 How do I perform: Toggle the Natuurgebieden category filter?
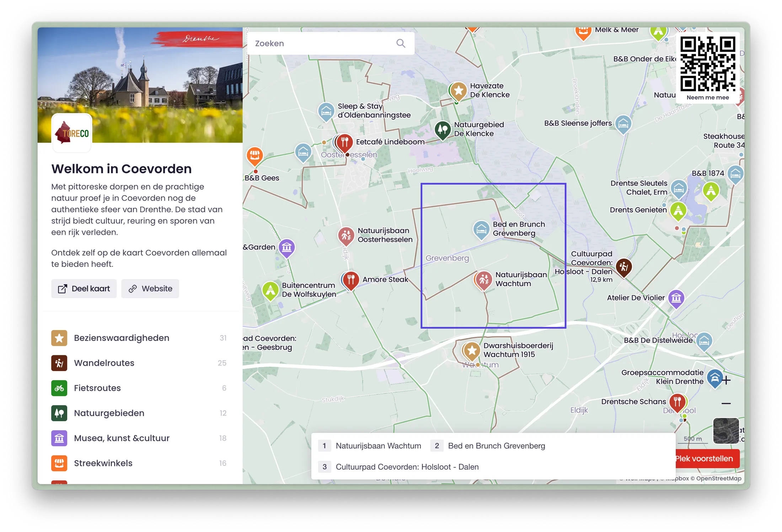[109, 413]
